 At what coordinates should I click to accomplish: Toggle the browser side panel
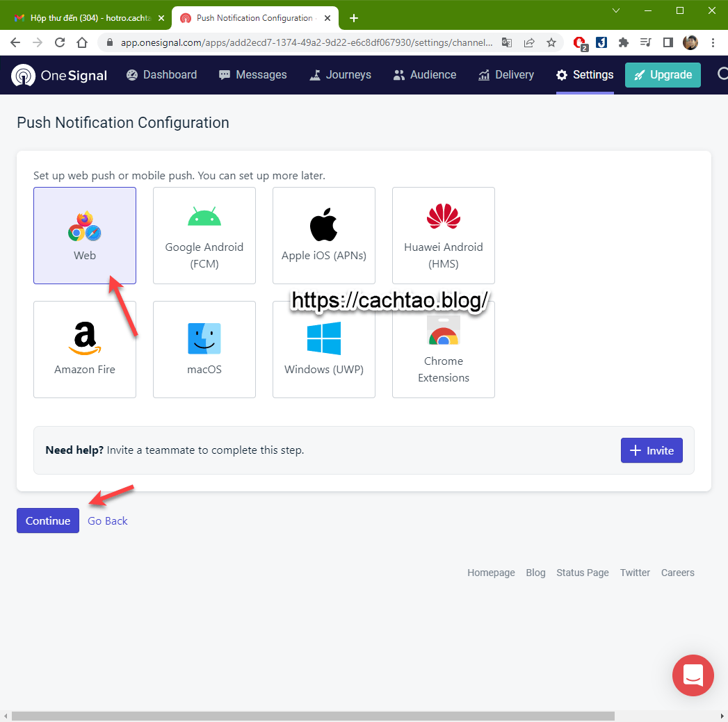pos(668,42)
